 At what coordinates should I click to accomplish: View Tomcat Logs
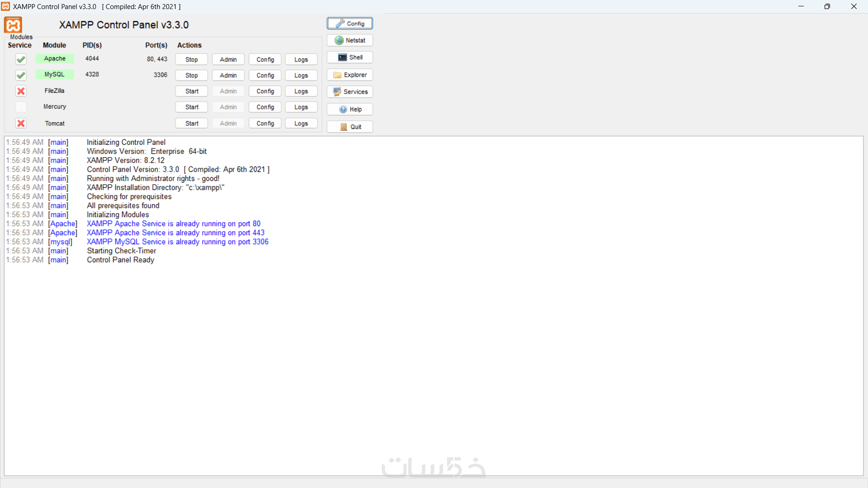301,123
